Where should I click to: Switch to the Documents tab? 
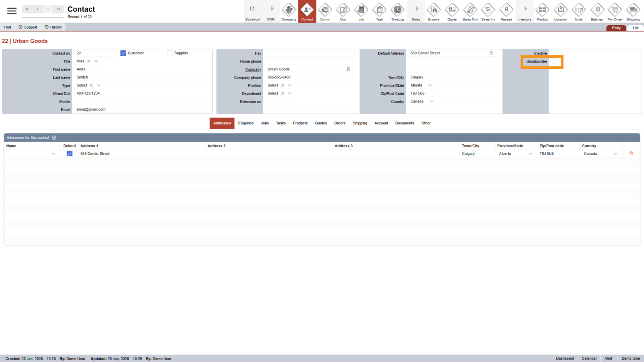coord(404,123)
